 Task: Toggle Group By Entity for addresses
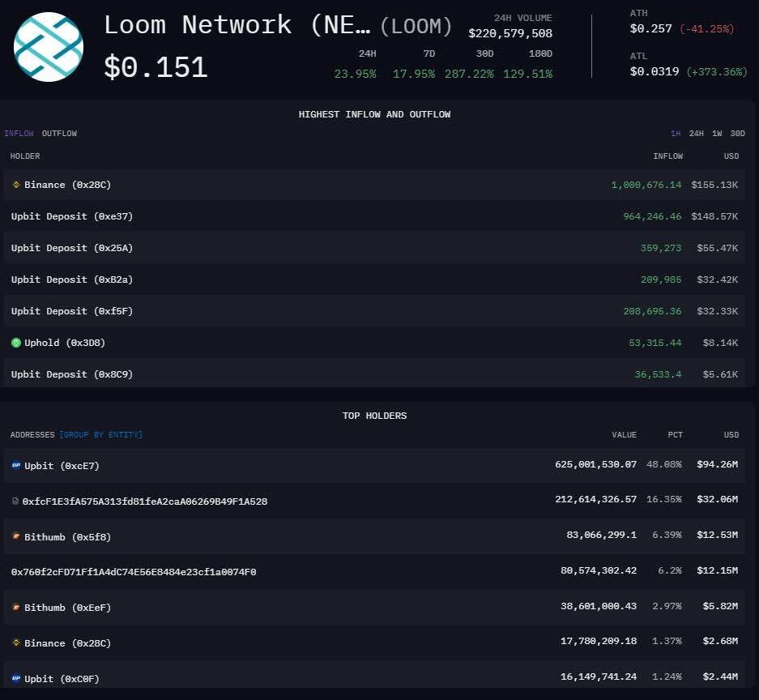tap(100, 435)
